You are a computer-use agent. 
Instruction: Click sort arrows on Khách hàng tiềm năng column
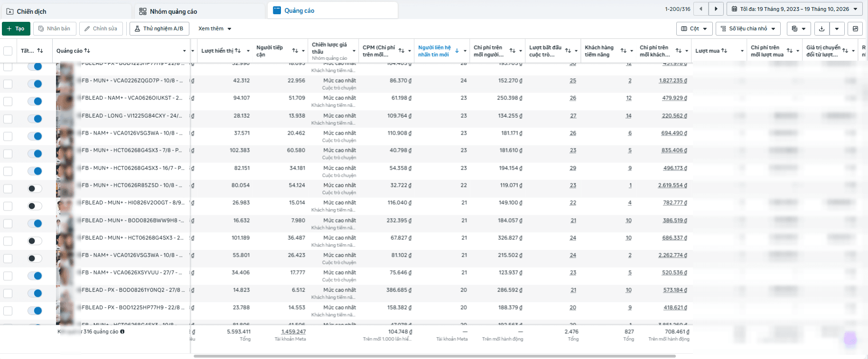(624, 51)
